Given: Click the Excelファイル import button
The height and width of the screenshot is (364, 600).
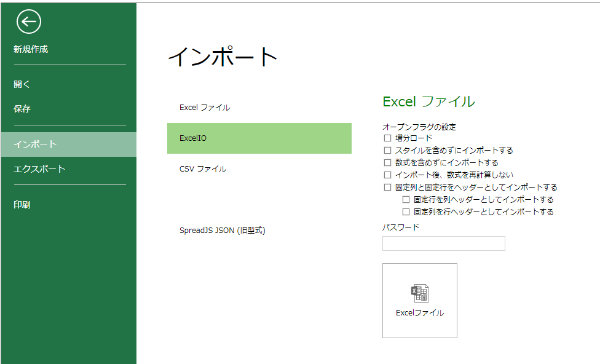Looking at the screenshot, I should coord(420,301).
